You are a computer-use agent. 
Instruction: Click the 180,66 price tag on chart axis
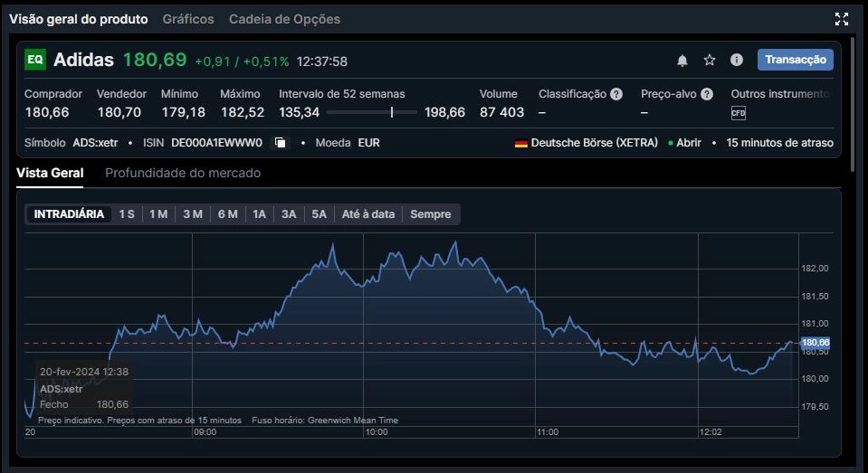coord(816,343)
